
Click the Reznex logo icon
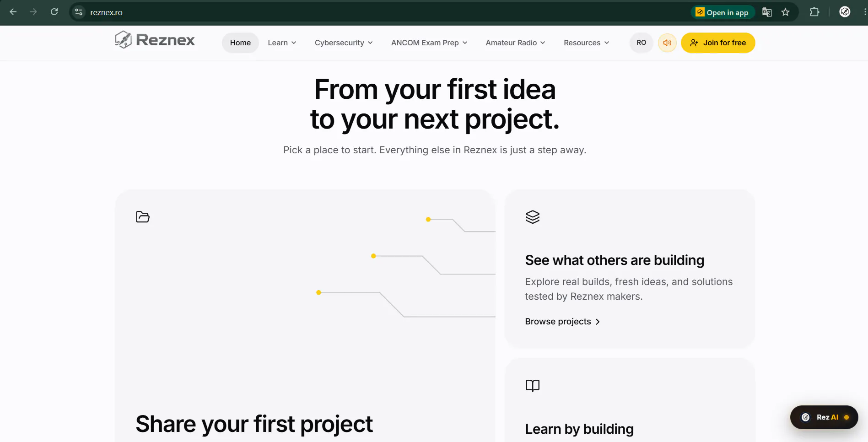[x=123, y=40]
